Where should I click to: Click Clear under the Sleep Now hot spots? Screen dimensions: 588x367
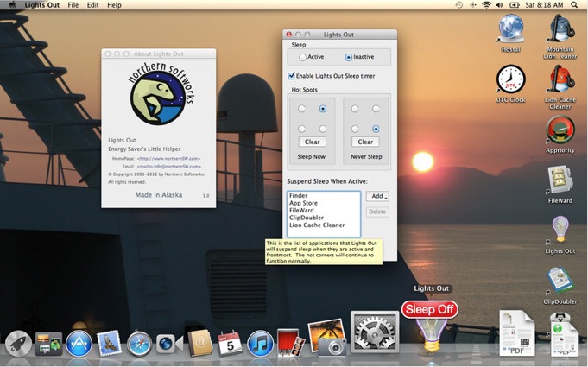coord(313,142)
